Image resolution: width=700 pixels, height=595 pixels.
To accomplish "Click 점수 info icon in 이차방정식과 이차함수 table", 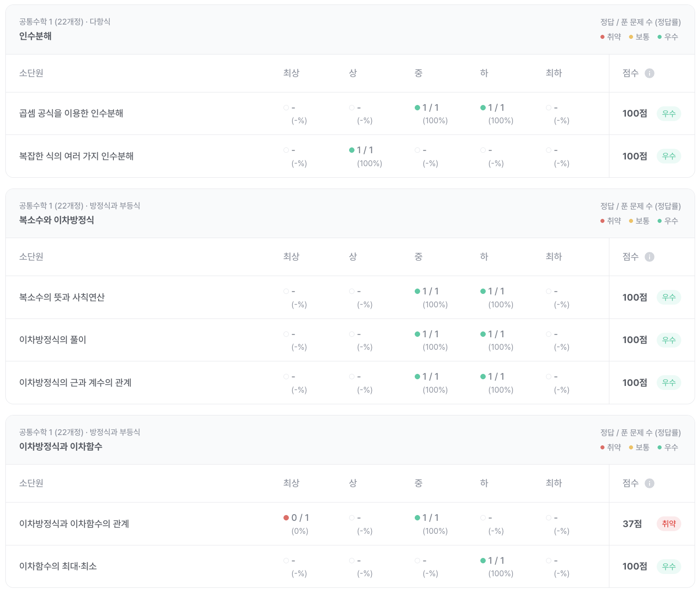I will 650,483.
